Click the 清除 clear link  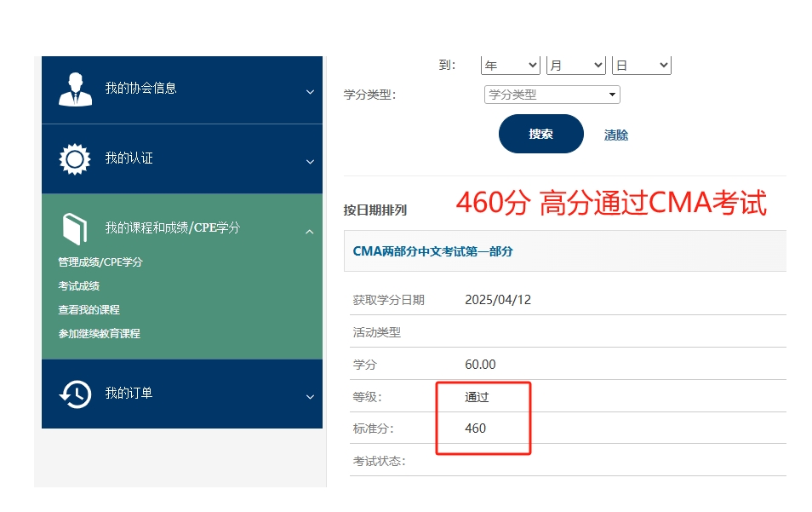615,135
